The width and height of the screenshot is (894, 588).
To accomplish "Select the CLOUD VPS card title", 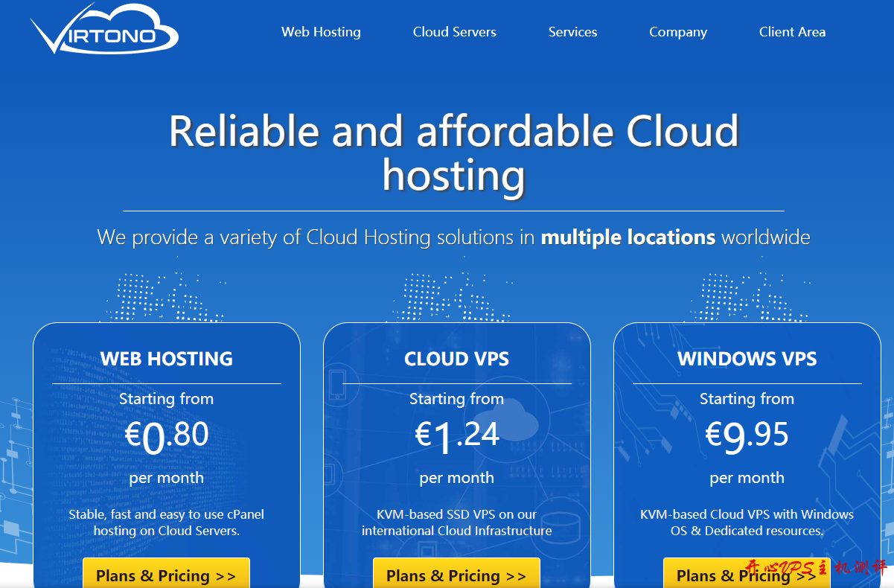I will coord(457,359).
